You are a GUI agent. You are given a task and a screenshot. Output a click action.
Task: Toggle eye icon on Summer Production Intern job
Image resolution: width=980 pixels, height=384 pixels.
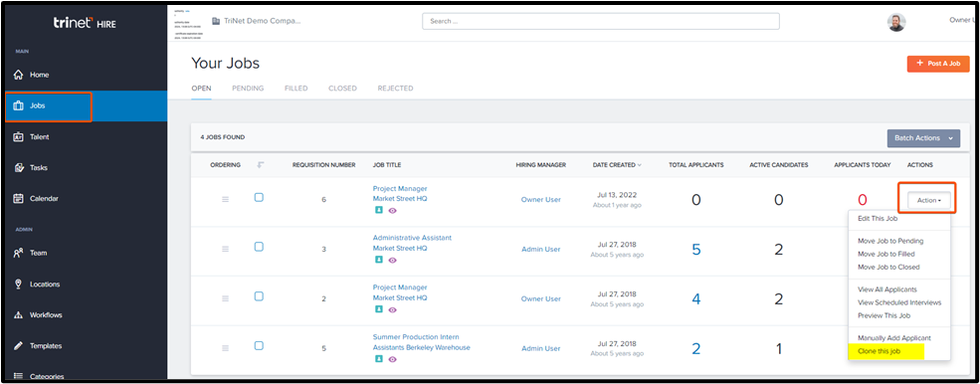pos(393,359)
